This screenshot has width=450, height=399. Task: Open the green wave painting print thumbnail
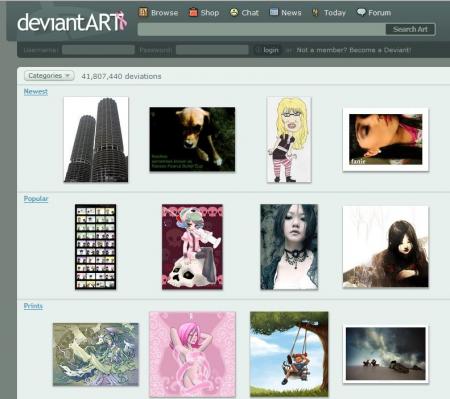[96, 354]
